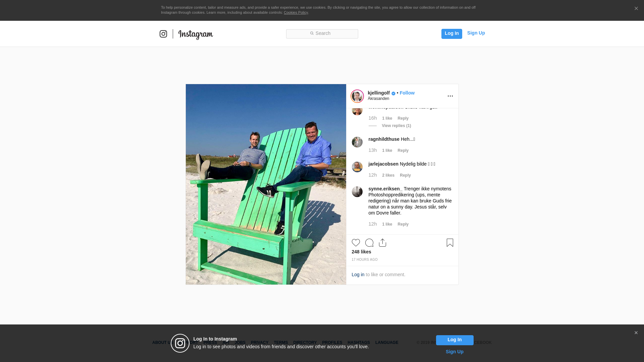The image size is (644, 362).
Task: Open the three-dots more options menu
Action: [x=450, y=96]
